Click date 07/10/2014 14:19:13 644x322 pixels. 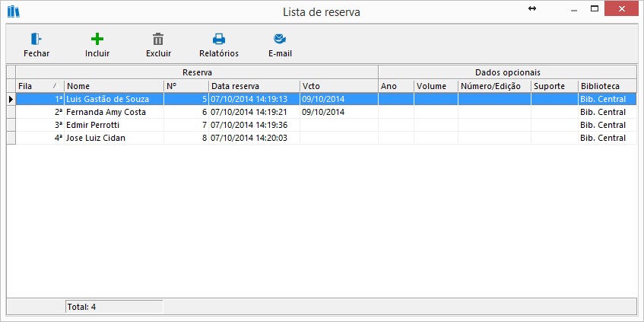point(249,99)
